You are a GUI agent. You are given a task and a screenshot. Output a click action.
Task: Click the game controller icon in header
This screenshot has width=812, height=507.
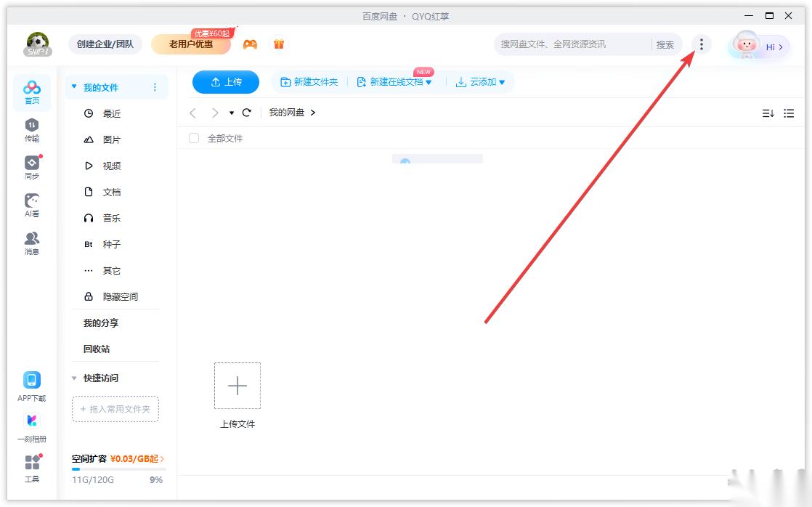(250, 44)
